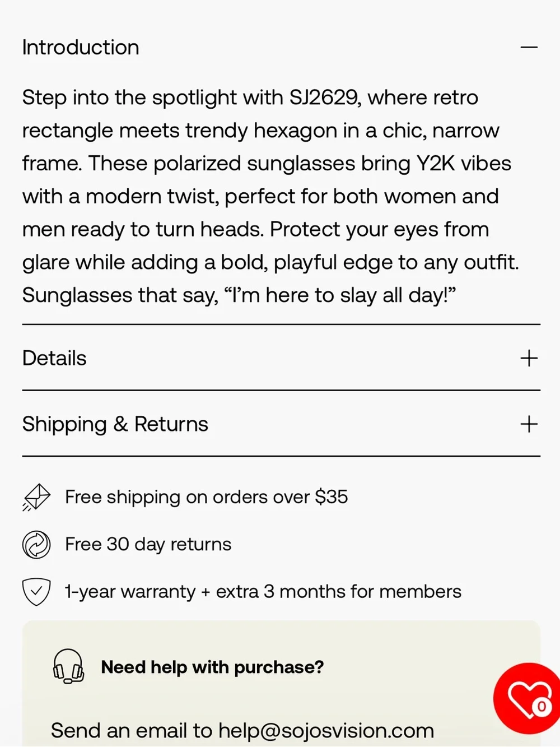
Task: Click the beige help card panel
Action: 281,683
